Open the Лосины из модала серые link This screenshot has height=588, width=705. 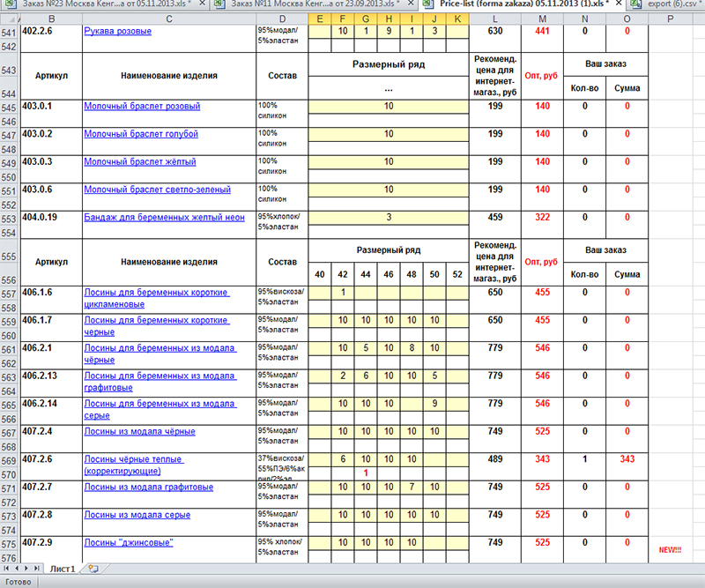[137, 515]
